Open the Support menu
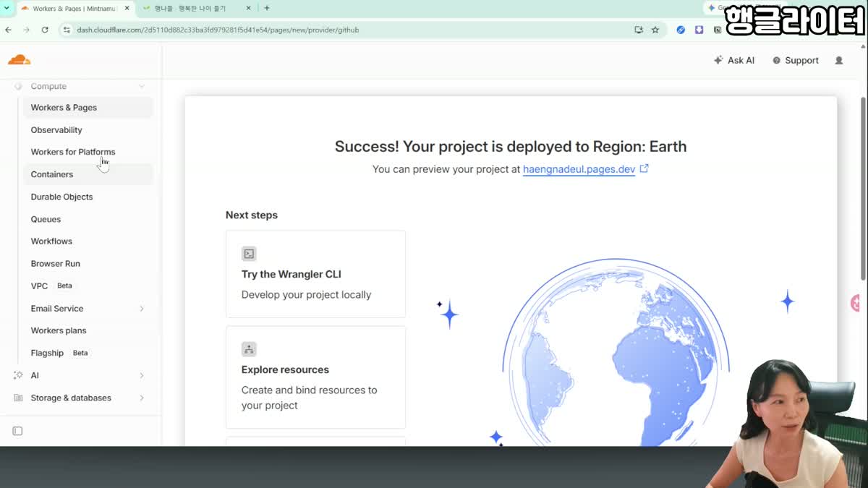Screen dimensions: 868x488 (x=795, y=61)
